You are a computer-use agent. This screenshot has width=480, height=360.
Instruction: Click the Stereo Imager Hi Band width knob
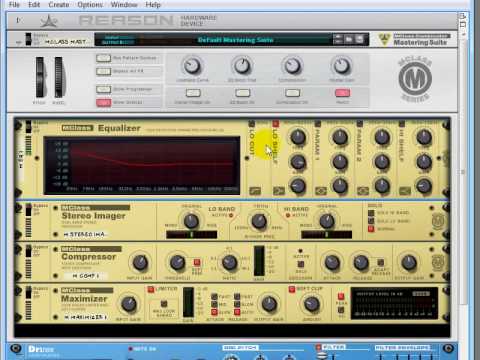327,221
